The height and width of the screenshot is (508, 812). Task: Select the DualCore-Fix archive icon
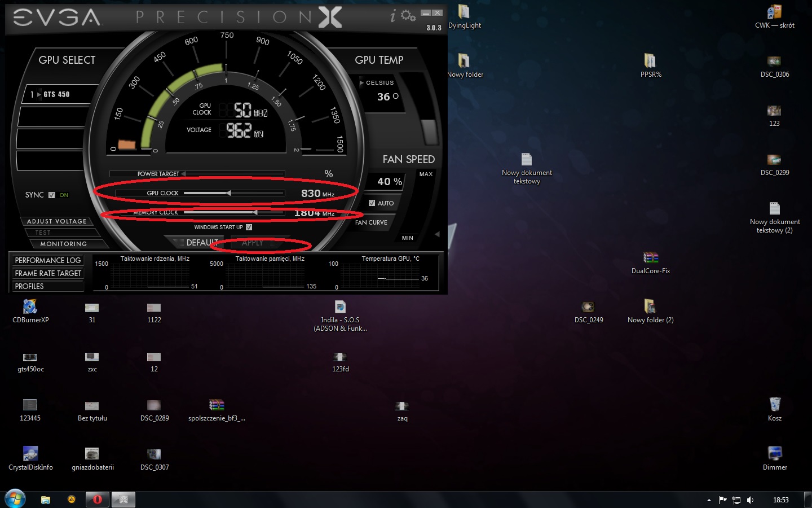tap(651, 263)
